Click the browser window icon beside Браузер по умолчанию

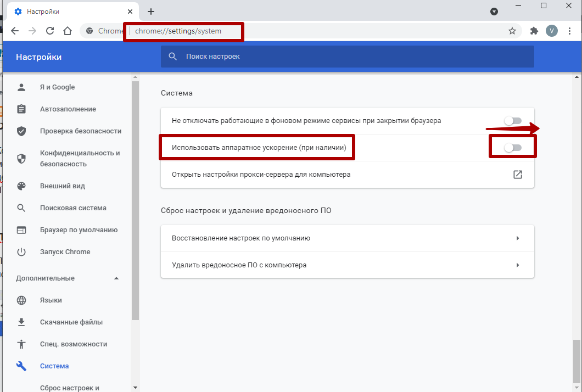tap(21, 230)
